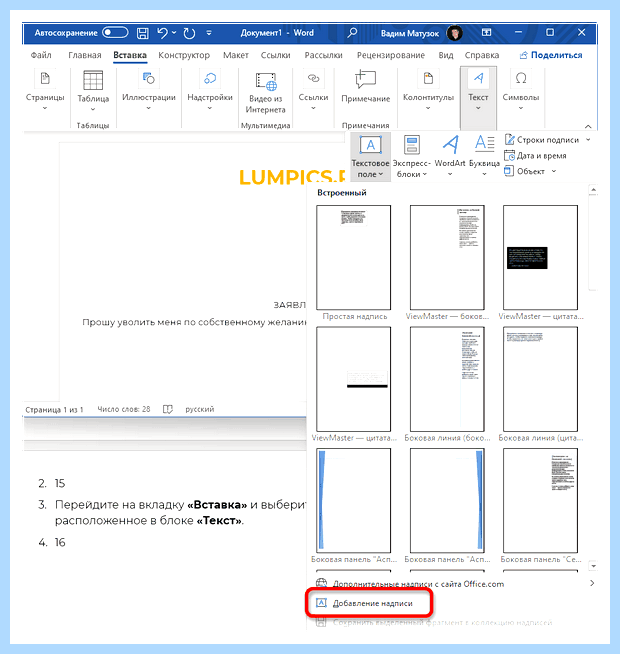This screenshot has height=654, width=620.
Task: Expand the Иллюстрации group
Action: [149, 91]
